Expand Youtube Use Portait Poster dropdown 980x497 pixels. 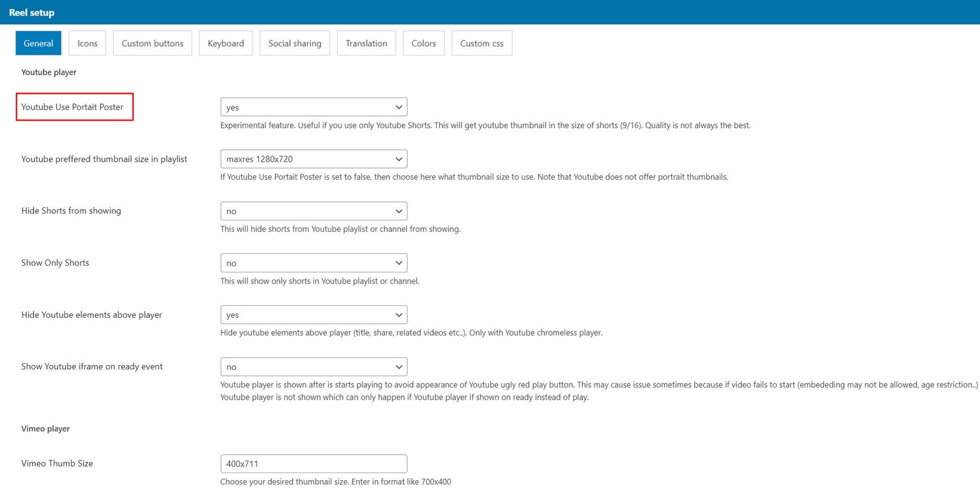click(313, 107)
